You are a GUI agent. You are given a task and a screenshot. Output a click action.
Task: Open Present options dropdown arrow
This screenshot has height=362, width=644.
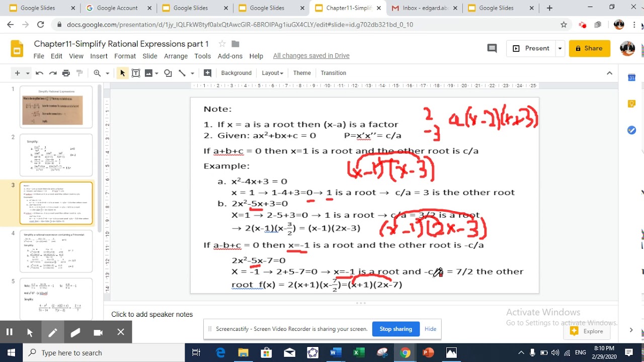pos(559,48)
